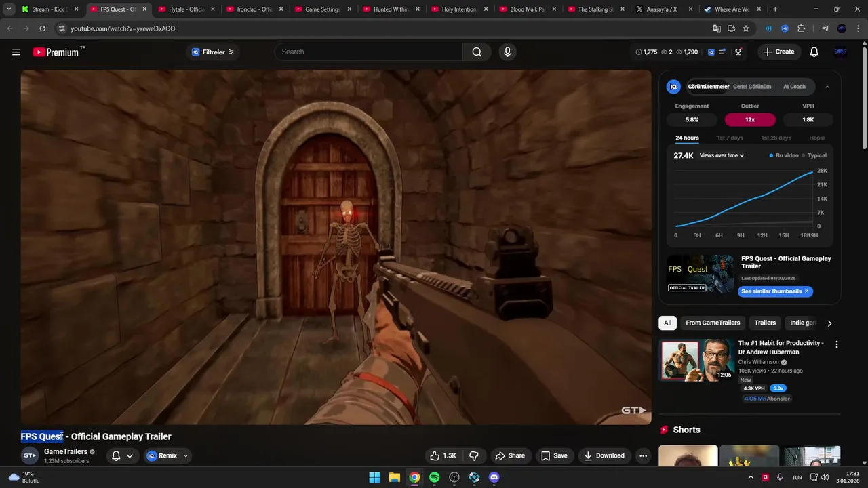Open the subscription notification bell dropdown
The image size is (868, 488).
pyautogui.click(x=122, y=455)
